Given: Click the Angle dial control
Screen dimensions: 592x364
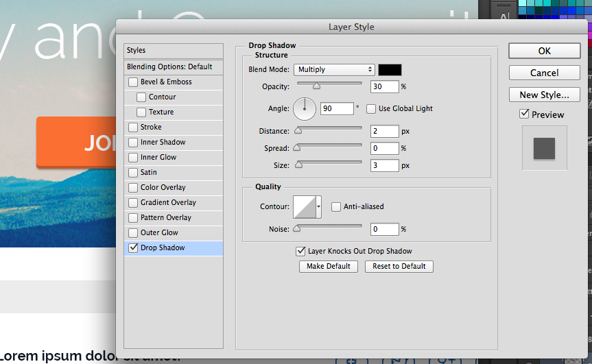Looking at the screenshot, I should 305,108.
